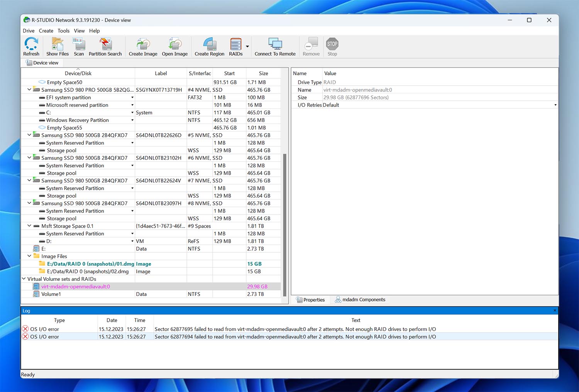Select the Msft Storage Space 0.1 icon
579x392 pixels.
37,226
